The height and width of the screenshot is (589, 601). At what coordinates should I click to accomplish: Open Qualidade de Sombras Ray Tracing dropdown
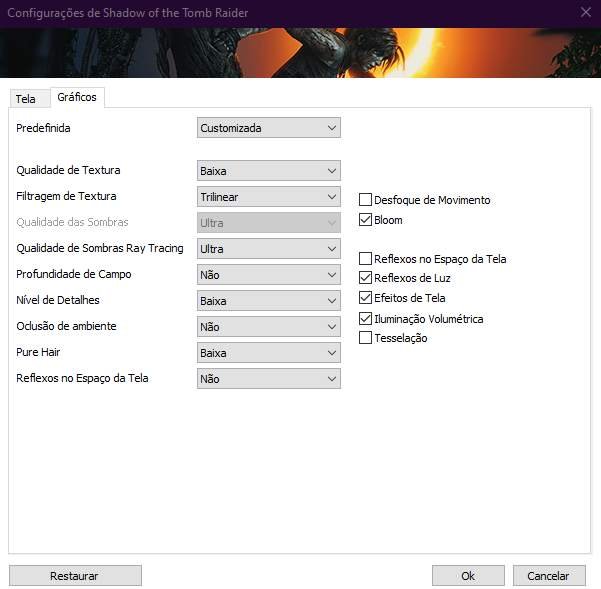coord(268,249)
